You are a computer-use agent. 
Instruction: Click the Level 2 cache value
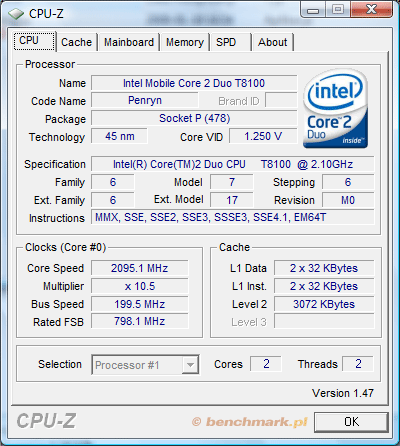click(324, 304)
